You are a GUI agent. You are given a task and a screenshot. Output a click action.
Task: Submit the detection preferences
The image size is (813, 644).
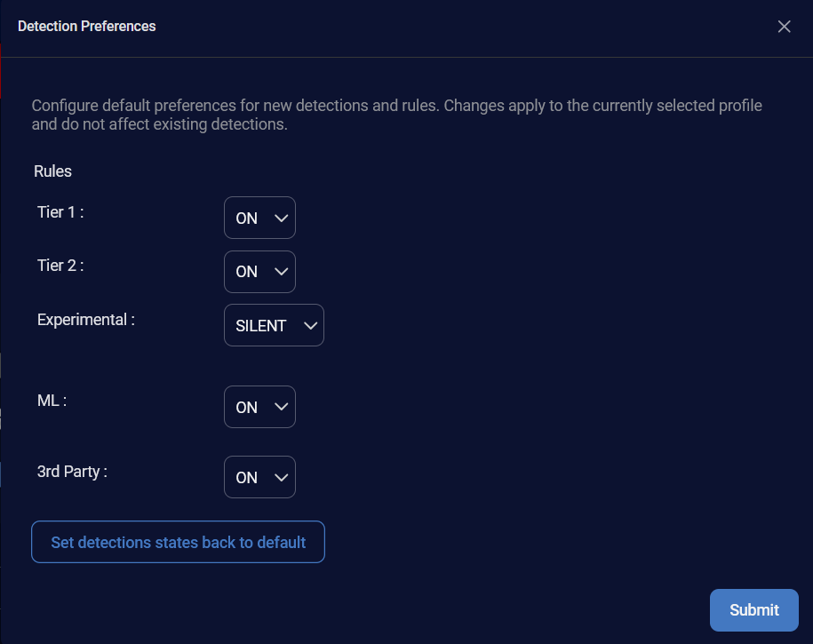[x=753, y=609]
